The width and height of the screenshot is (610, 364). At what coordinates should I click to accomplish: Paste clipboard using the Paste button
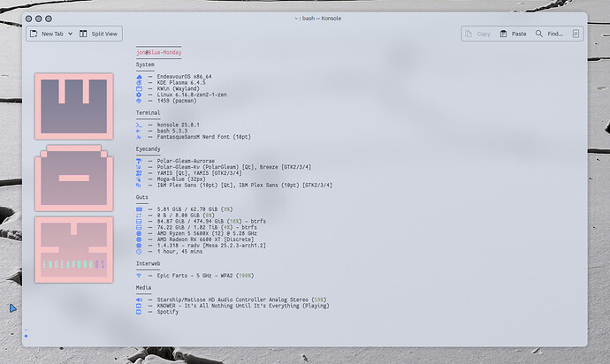pyautogui.click(x=513, y=34)
